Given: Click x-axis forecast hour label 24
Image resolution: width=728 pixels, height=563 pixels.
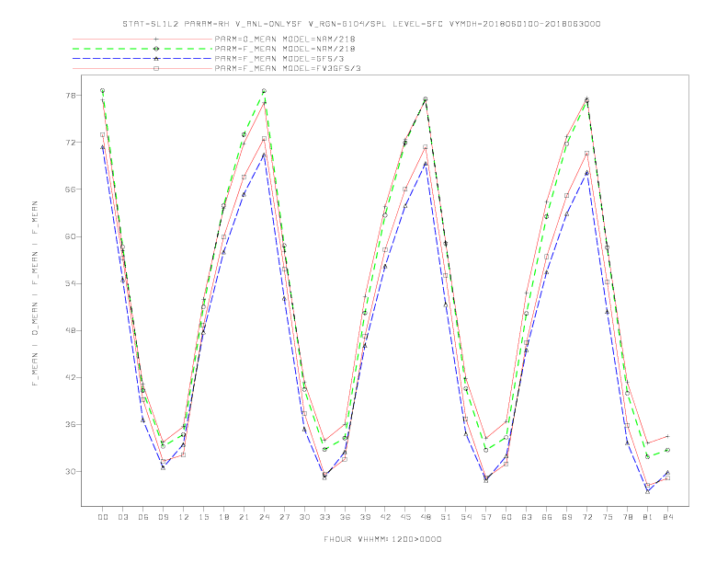Looking at the screenshot, I should coord(264,517).
